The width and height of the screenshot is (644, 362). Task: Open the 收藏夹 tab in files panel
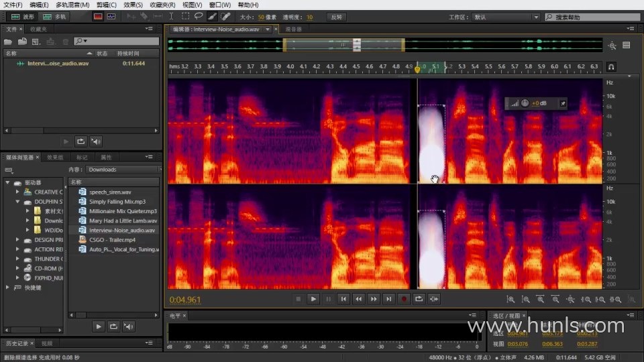(x=38, y=29)
